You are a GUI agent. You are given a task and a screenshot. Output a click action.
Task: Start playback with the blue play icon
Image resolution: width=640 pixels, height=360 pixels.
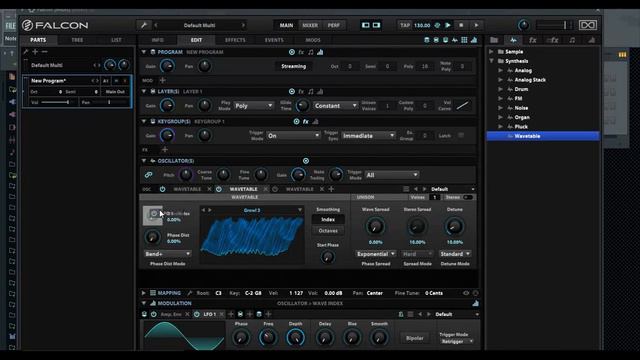coord(448,25)
